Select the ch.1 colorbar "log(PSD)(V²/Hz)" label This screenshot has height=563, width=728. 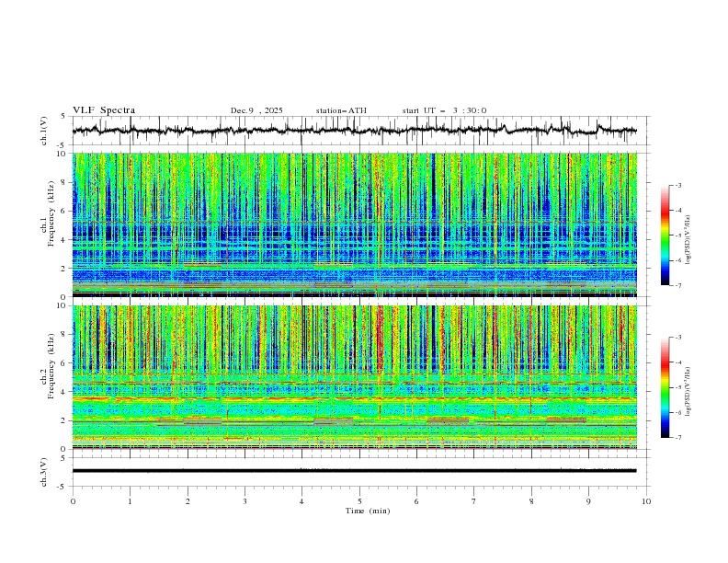coord(688,240)
